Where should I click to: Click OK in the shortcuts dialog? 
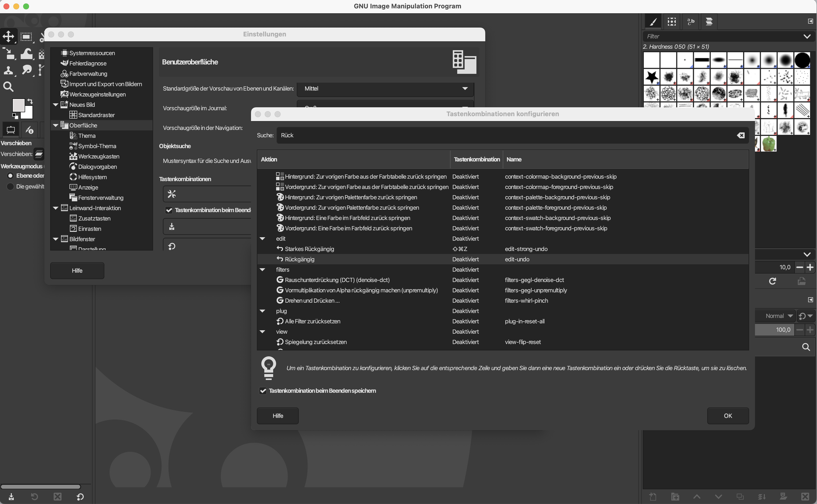point(728,416)
